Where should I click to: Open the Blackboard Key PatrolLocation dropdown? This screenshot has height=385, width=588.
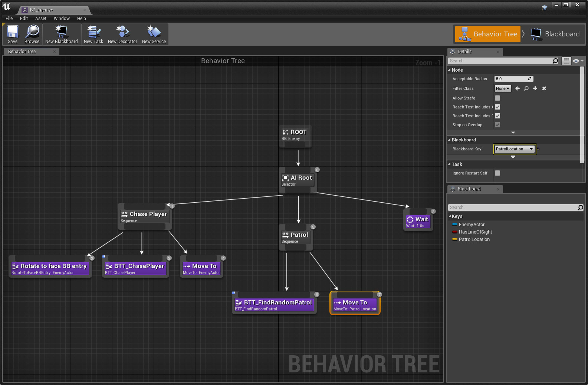[x=515, y=149]
